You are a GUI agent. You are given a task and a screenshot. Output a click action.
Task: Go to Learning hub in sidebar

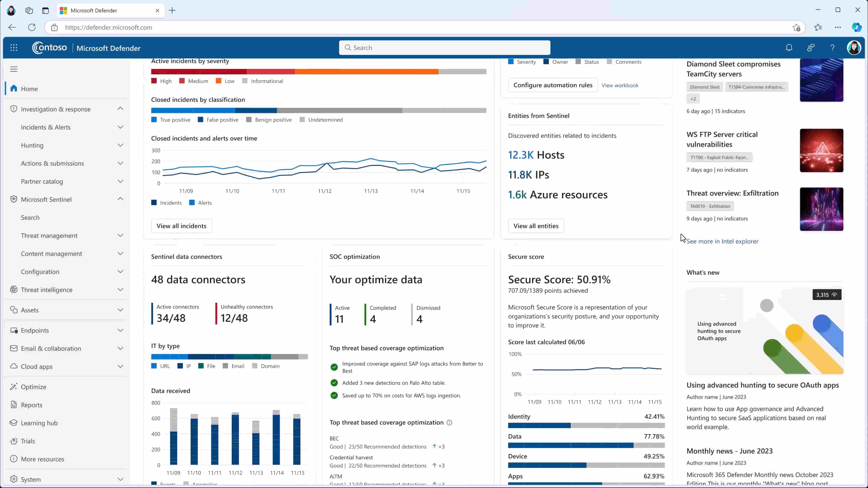(39, 423)
